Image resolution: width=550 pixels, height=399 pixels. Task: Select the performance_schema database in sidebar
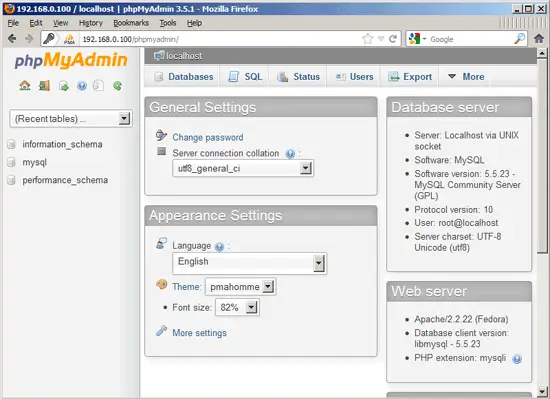tap(65, 180)
